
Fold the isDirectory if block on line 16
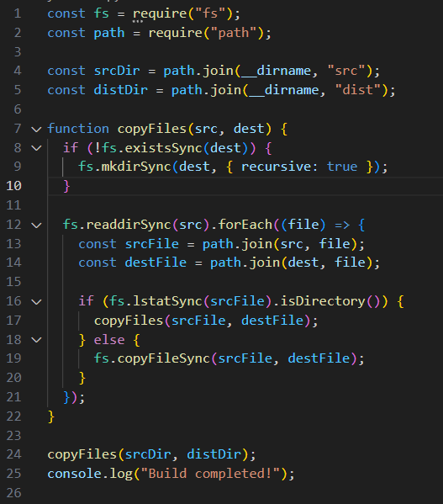coord(37,301)
